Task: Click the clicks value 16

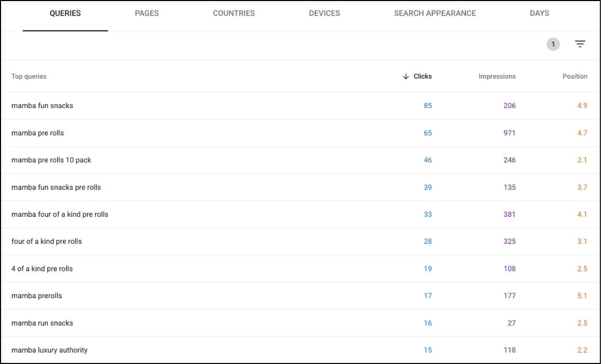Action: pos(428,323)
